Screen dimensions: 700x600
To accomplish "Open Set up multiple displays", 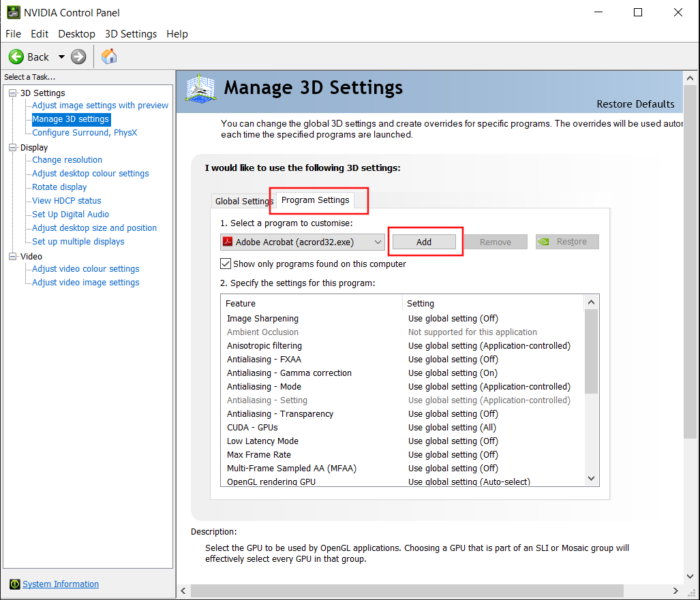I will [x=78, y=241].
